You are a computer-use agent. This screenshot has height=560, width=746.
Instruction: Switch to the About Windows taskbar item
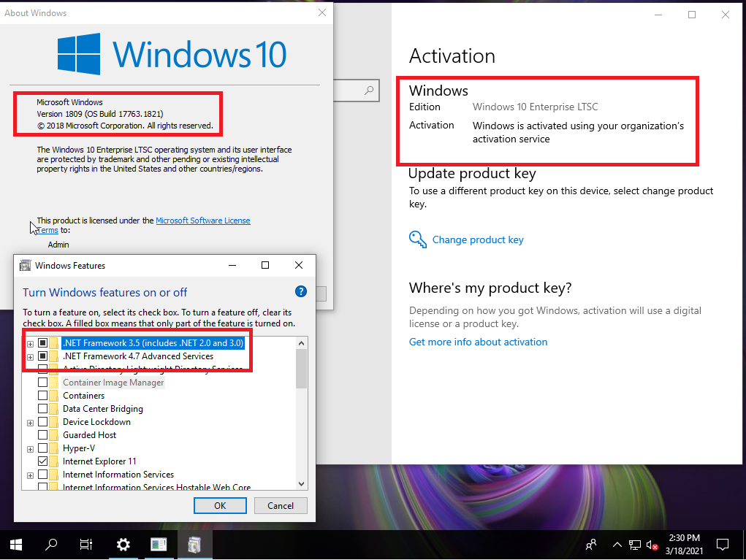coord(159,545)
